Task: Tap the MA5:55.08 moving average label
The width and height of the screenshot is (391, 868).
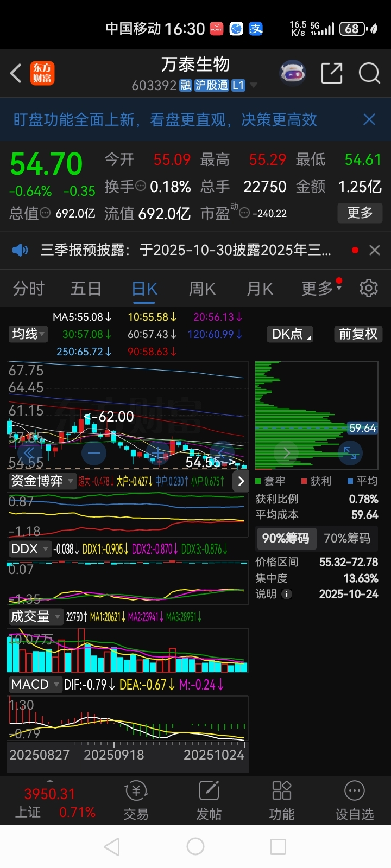Action: click(x=82, y=317)
